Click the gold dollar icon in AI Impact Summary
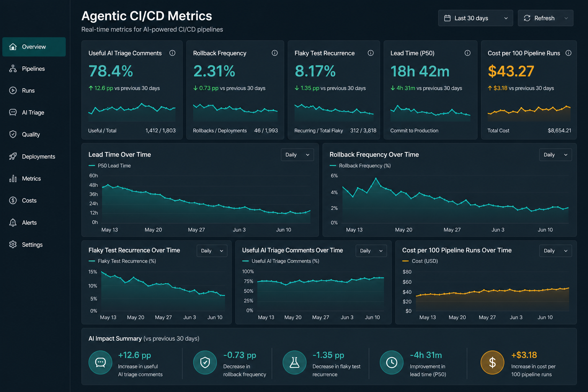This screenshot has width=588, height=392. pyautogui.click(x=492, y=363)
